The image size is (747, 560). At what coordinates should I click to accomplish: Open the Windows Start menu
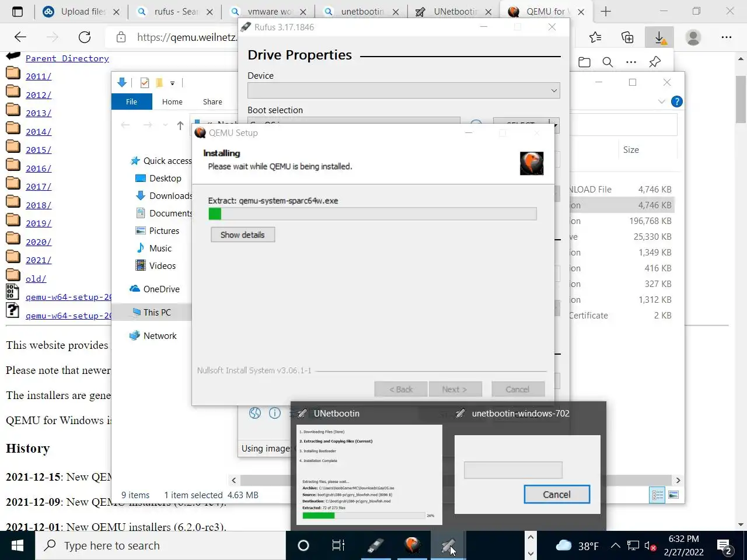[x=18, y=545]
